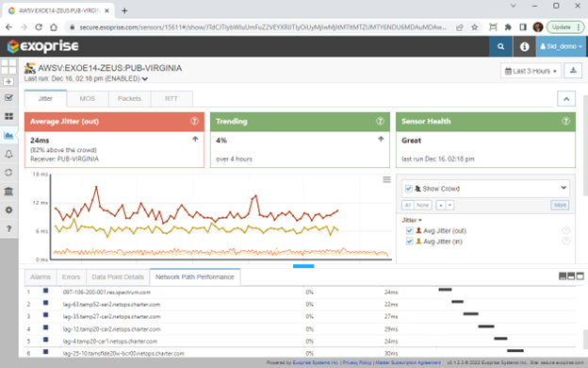Click the All series button

point(408,205)
